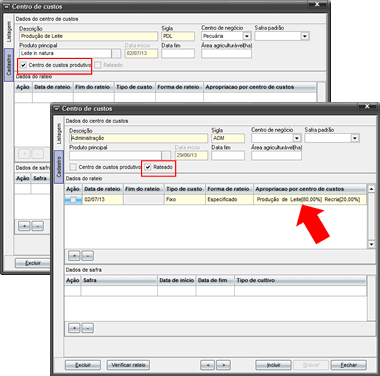This screenshot has height=376, width=380.
Task: Select cell Data de rateio 02/07/13
Action: pos(103,200)
